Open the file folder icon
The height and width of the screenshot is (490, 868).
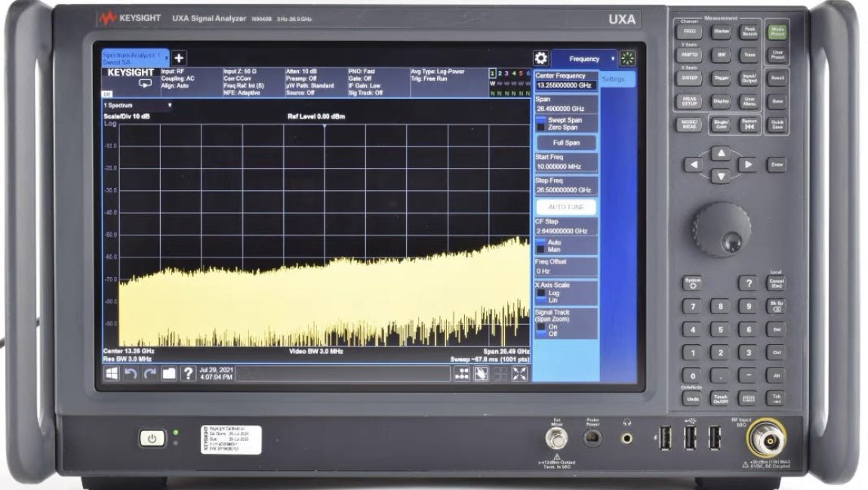pos(168,373)
